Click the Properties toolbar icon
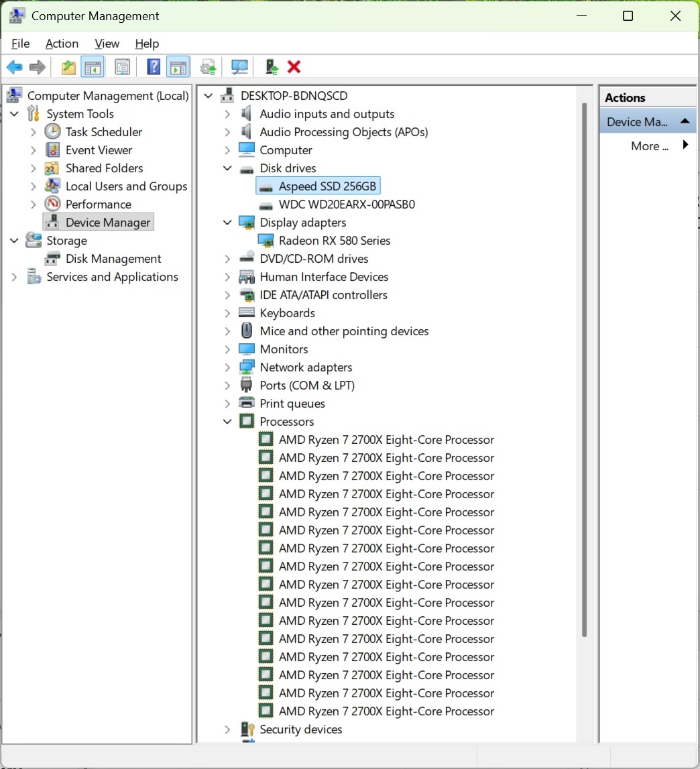The image size is (700, 769). click(122, 66)
